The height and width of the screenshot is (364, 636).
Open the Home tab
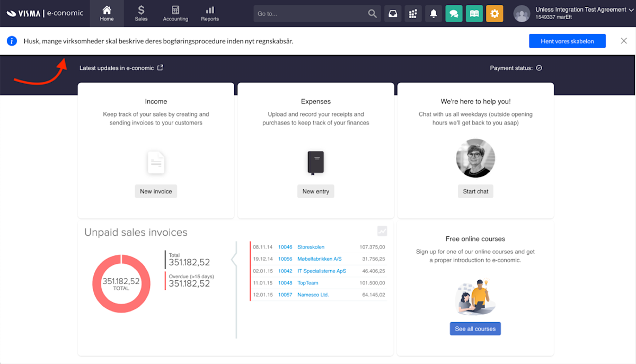coord(107,13)
